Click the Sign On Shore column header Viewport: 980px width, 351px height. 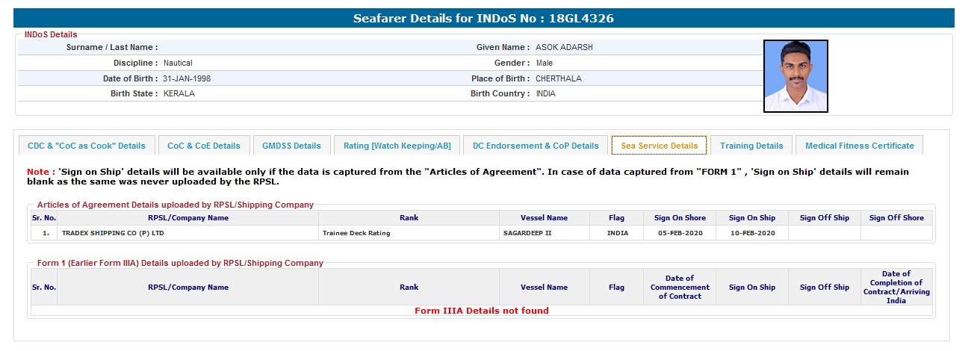pyautogui.click(x=680, y=218)
